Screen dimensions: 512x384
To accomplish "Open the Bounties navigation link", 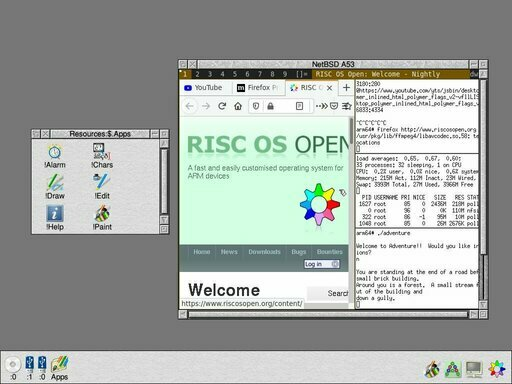I will click(330, 252).
